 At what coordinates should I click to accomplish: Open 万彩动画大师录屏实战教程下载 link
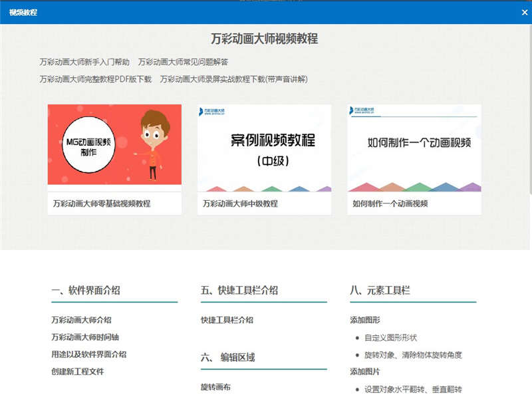point(234,79)
